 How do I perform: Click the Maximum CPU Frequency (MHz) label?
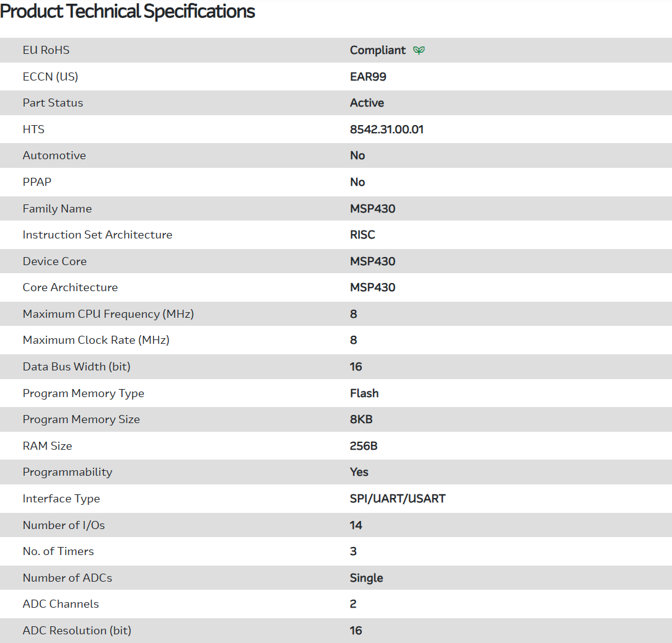tap(108, 314)
